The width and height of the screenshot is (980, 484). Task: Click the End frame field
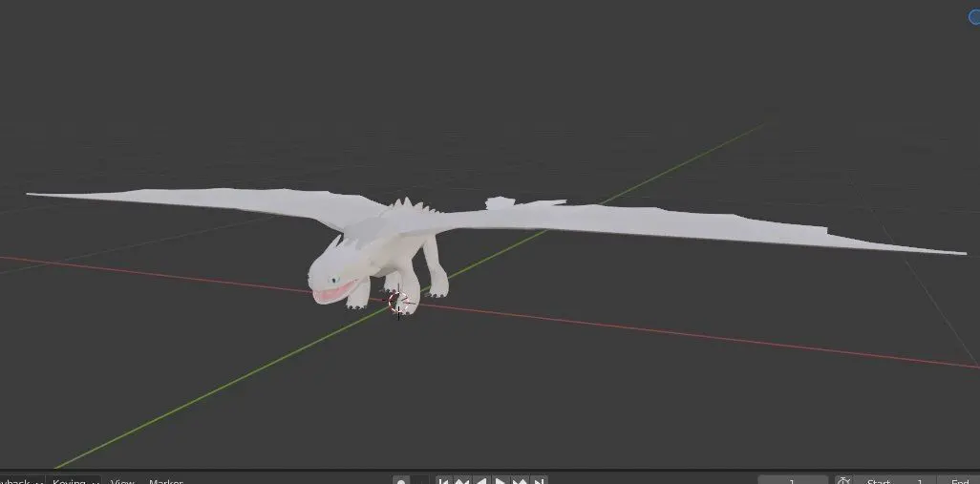pos(959,481)
